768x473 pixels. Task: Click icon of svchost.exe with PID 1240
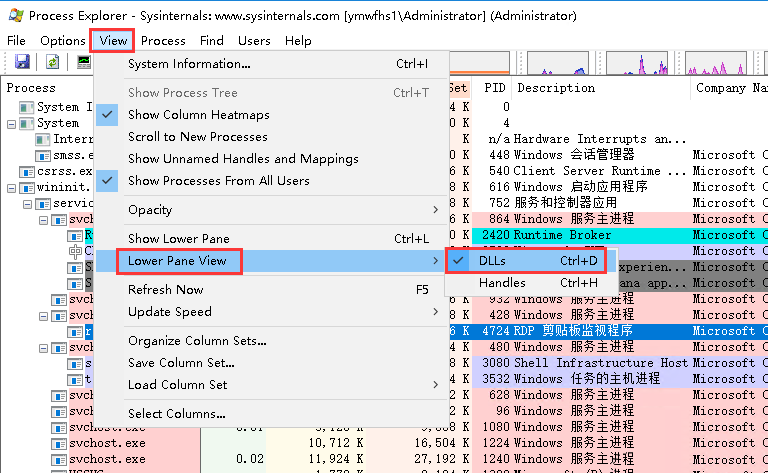(59, 460)
